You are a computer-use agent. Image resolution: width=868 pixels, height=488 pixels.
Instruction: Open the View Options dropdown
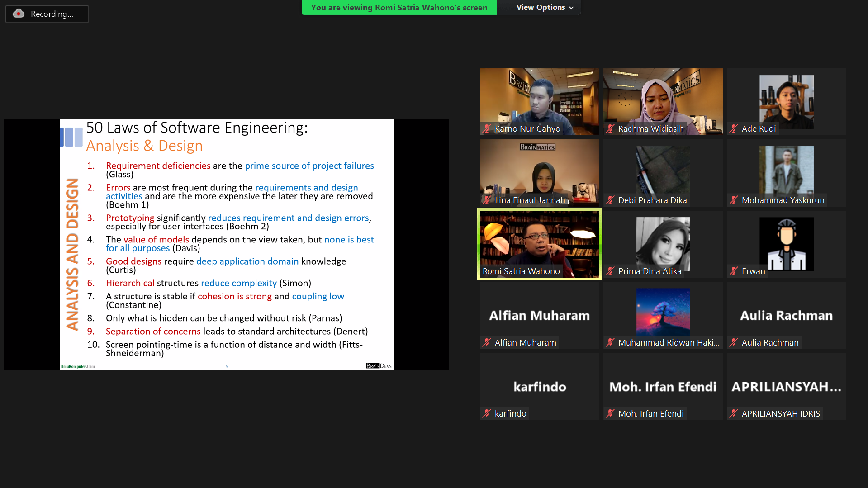545,7
